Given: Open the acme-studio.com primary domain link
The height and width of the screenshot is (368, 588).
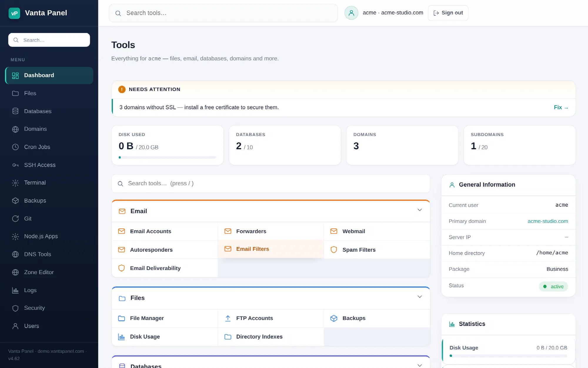Looking at the screenshot, I should click(548, 221).
